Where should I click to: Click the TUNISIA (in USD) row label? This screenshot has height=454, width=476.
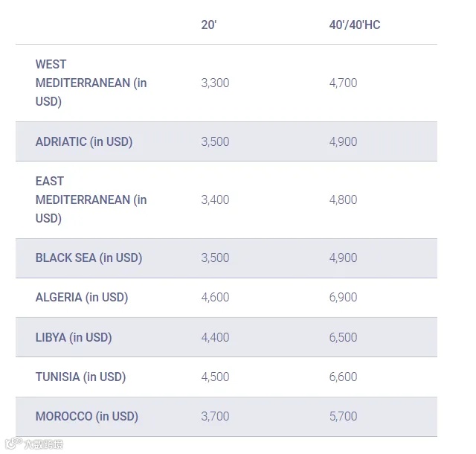tap(80, 377)
